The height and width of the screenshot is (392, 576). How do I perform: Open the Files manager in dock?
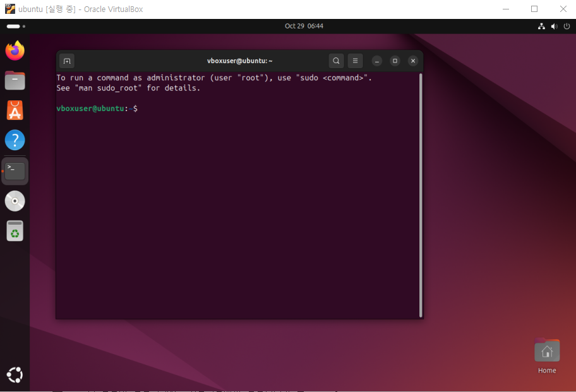point(15,80)
